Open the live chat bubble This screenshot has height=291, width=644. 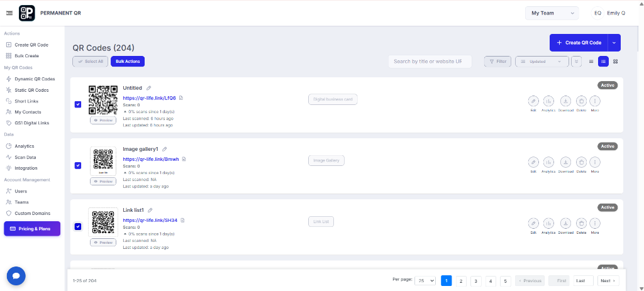[x=16, y=276]
